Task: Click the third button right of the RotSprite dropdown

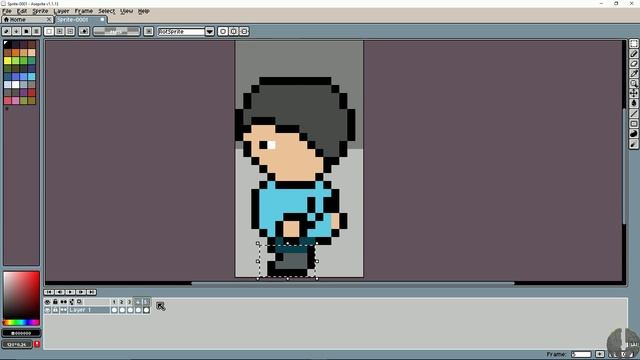Action: [x=244, y=31]
